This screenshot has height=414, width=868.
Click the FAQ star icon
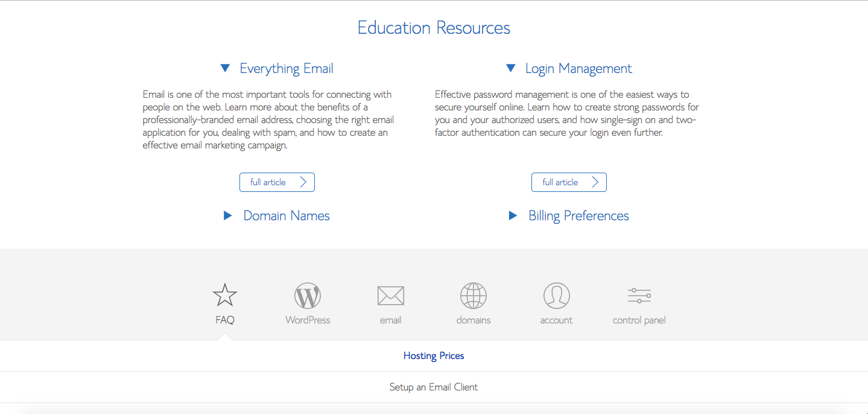click(224, 295)
